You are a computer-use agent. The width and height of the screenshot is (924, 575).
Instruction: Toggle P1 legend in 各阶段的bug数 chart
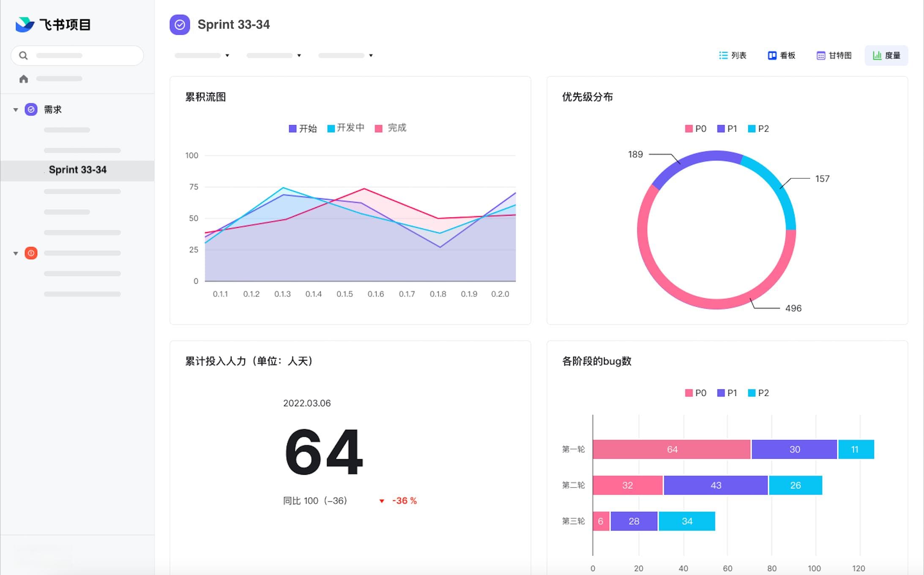(727, 393)
